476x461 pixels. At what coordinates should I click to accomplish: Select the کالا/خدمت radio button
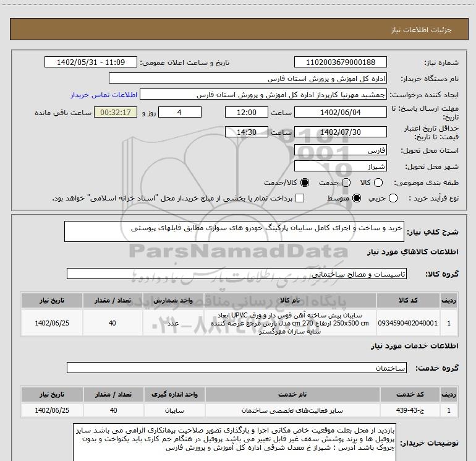point(305,183)
